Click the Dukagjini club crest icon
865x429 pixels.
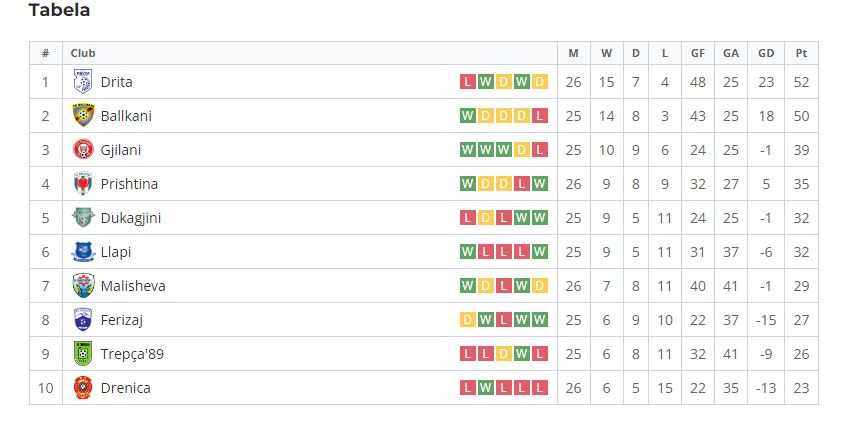tap(83, 218)
